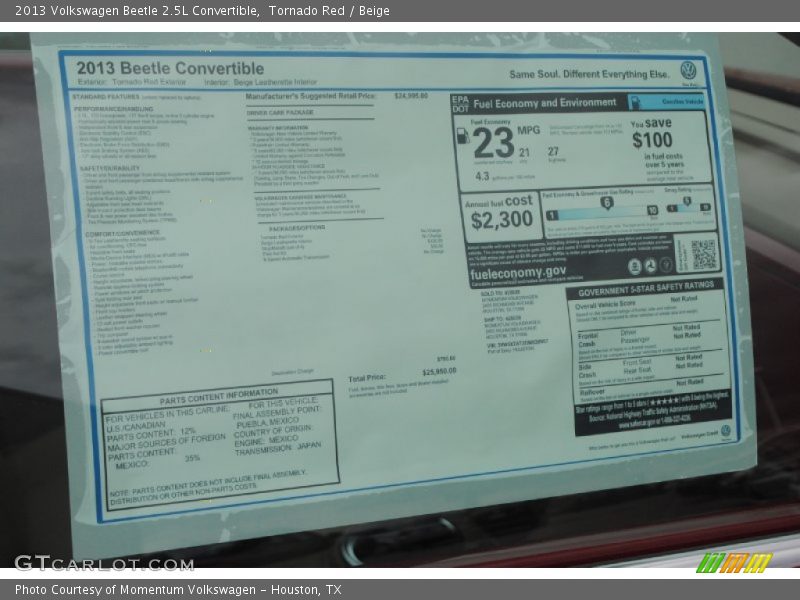800x600 pixels.
Task: Click the smog rating marker showing 5
Action: point(687,201)
